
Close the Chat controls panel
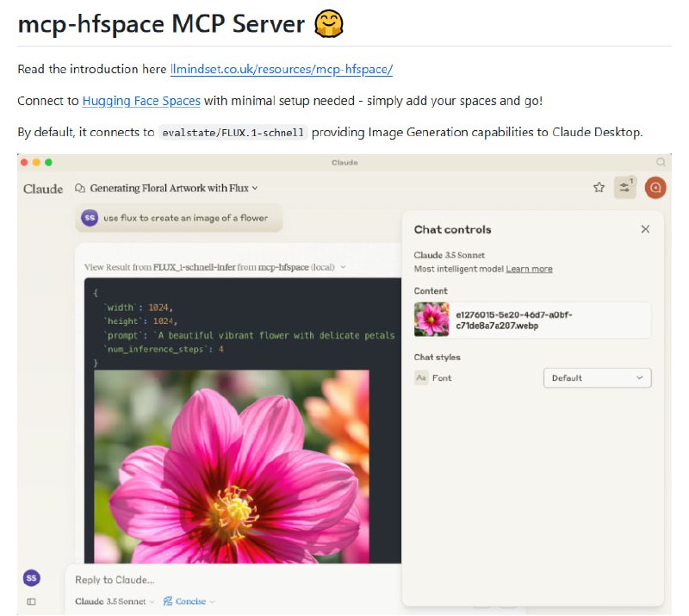coord(645,229)
